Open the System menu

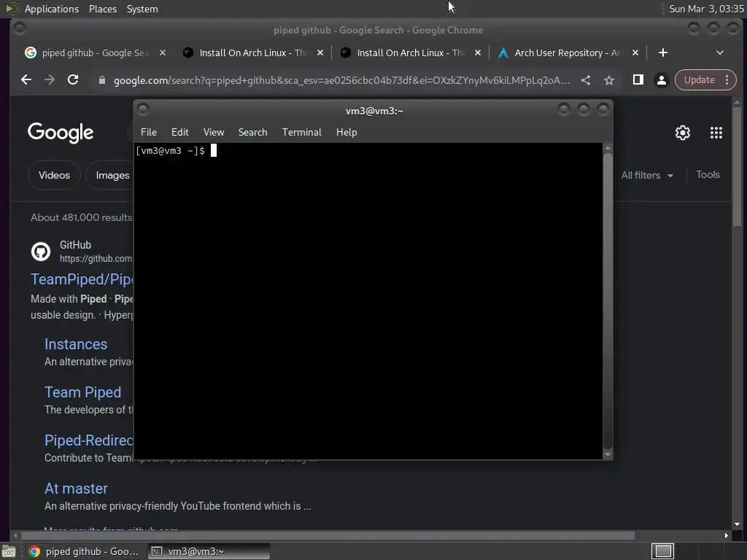142,9
